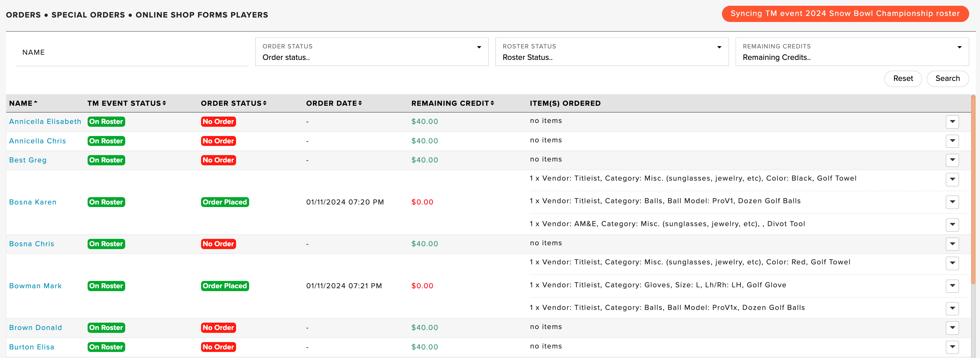Click the vertical scrollbar on the right

coord(973,190)
